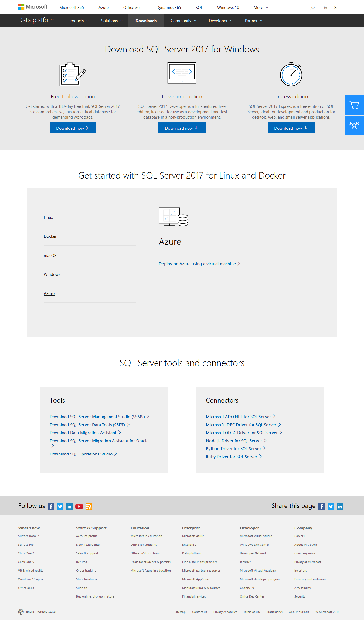The width and height of the screenshot is (364, 620).
Task: Open Microsoft ADO.NET for SQL Server link
Action: 241,417
